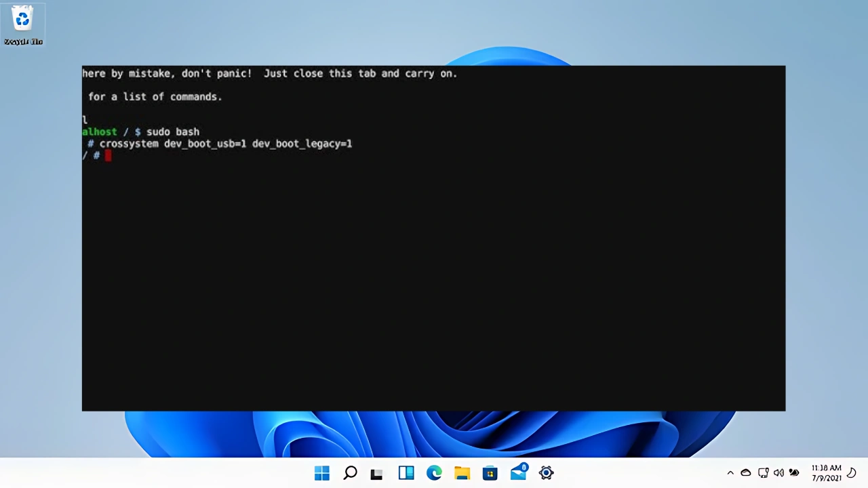Viewport: 868px width, 488px height.
Task: Click tray icon right of the speaker
Action: click(x=794, y=473)
